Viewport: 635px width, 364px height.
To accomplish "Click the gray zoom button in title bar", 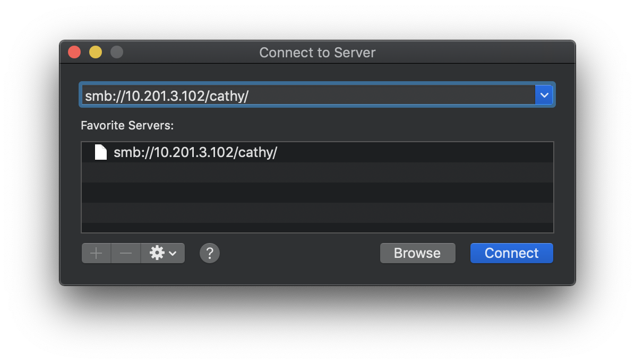I will click(117, 52).
